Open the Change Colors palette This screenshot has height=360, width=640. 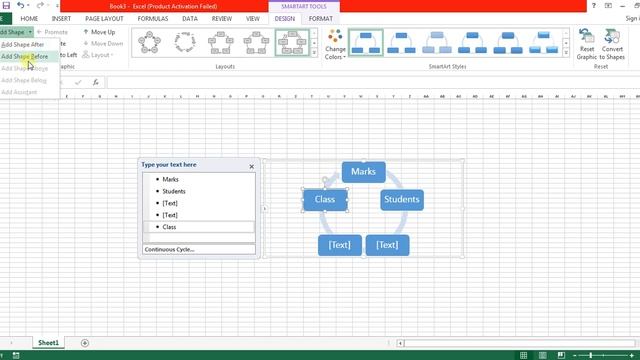pos(335,44)
